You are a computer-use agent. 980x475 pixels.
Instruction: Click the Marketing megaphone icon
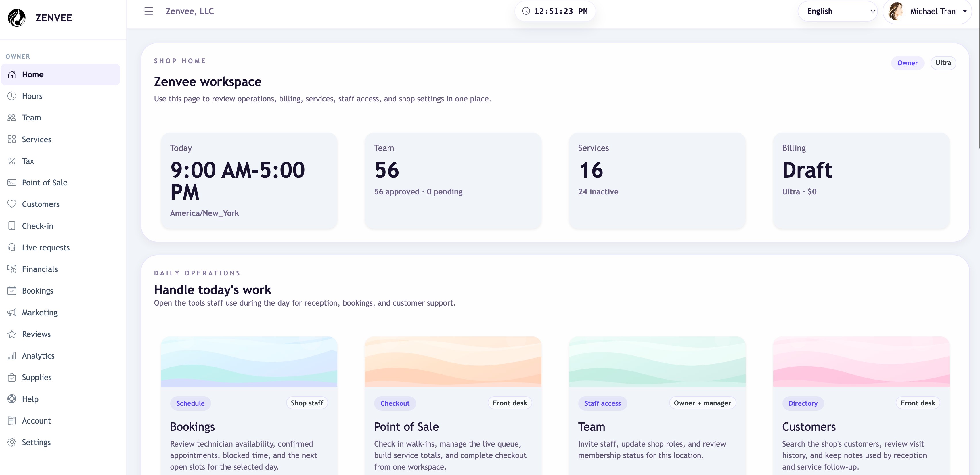[x=12, y=312]
